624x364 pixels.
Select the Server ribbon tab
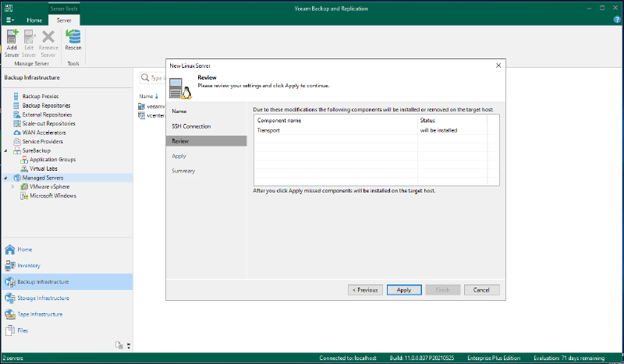point(64,20)
